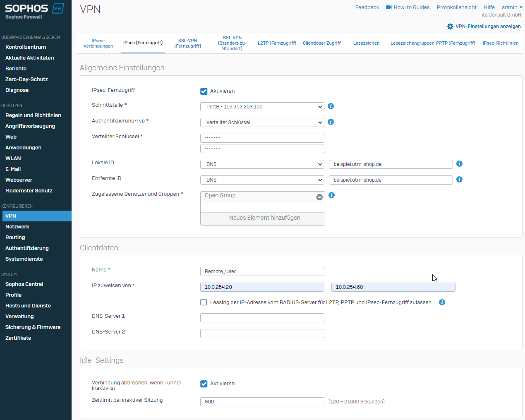525x420 pixels.
Task: Click the DNS-Server 1 input field
Action: 262,318
